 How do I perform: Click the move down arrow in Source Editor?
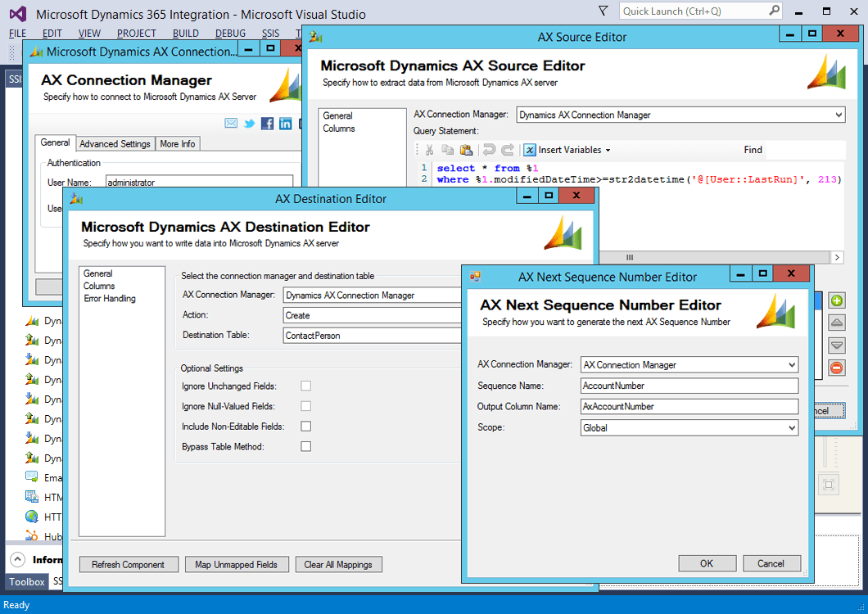(x=837, y=345)
